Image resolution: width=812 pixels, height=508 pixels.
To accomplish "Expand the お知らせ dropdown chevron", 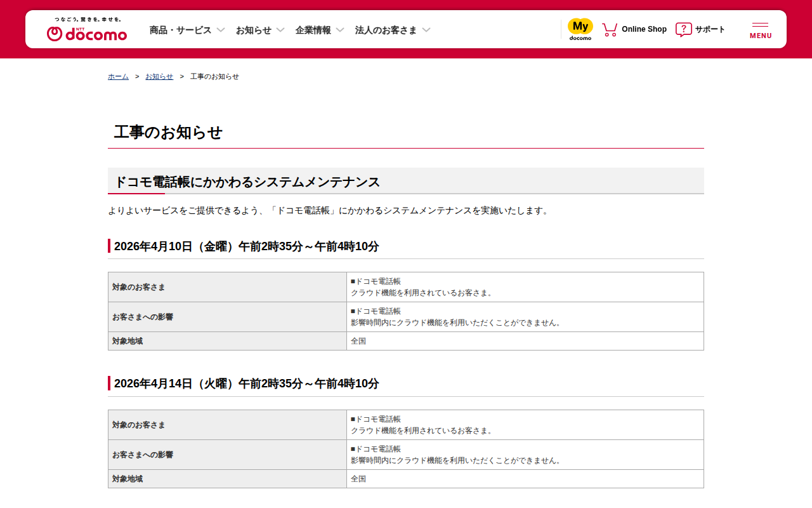I will [280, 30].
